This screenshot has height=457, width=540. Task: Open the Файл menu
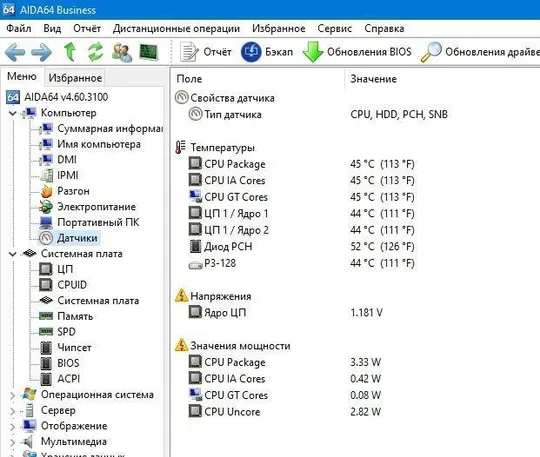19,29
